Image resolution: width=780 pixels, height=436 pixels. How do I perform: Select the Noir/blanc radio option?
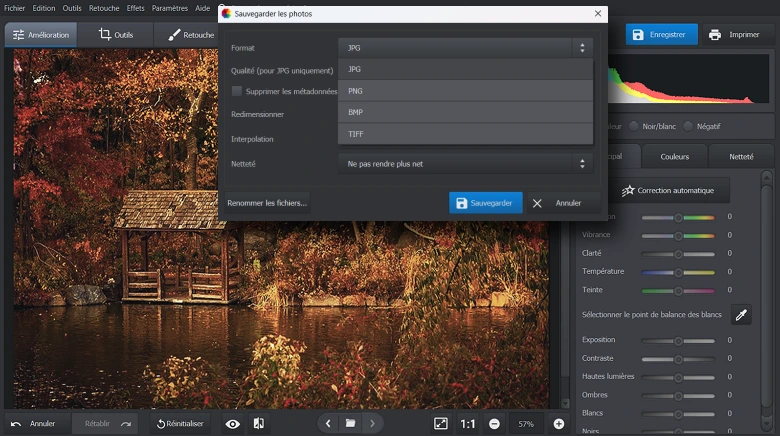[x=634, y=126]
